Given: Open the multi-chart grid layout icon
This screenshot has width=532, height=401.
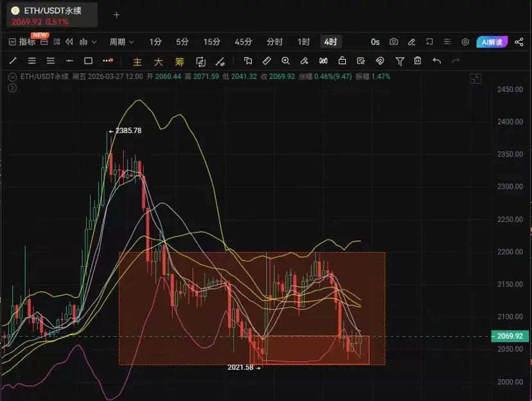Looking at the screenshot, I should tap(56, 42).
